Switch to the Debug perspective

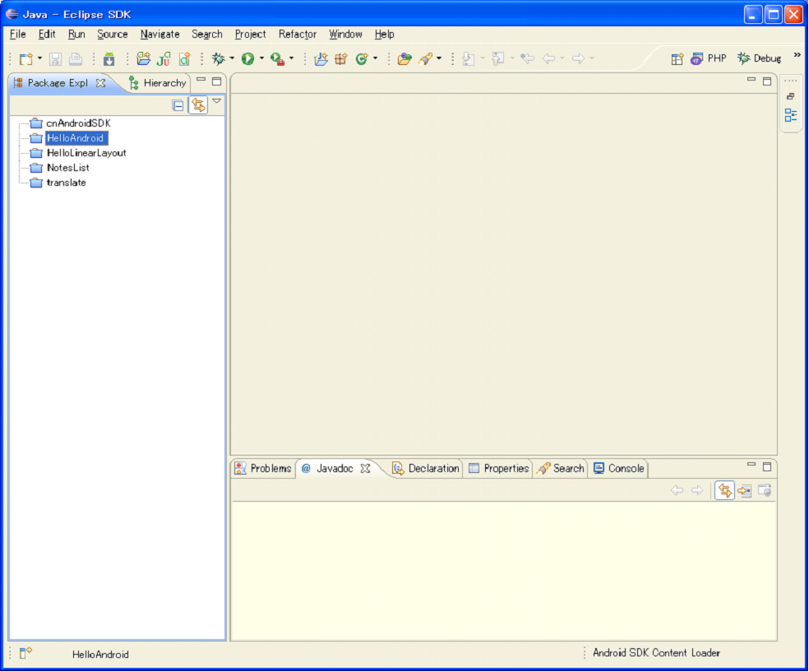pyautogui.click(x=759, y=59)
